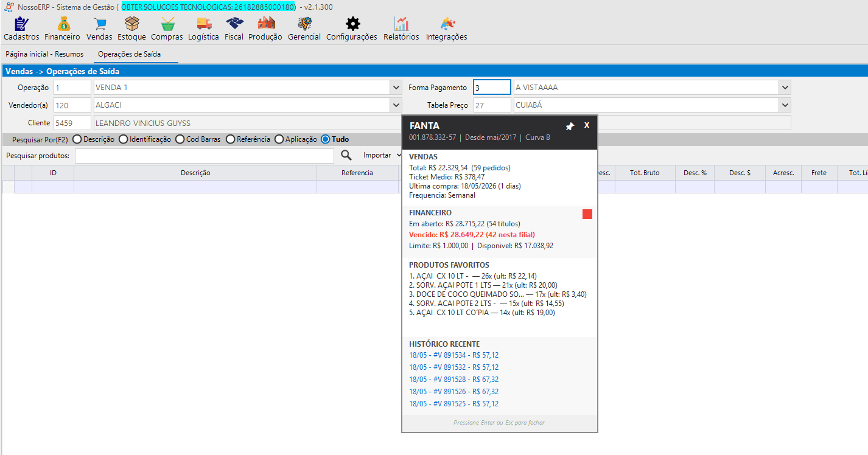Select Identificação search radio button
The width and height of the screenshot is (868, 455).
(123, 139)
